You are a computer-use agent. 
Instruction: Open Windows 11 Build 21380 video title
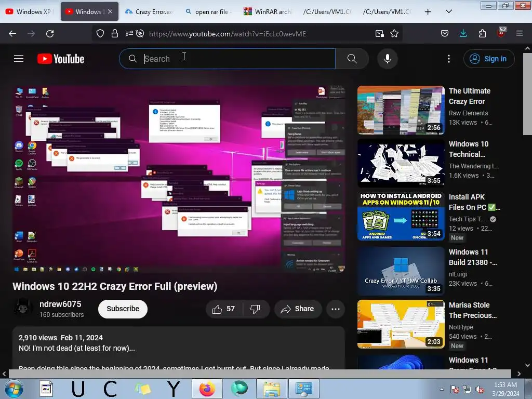(x=473, y=257)
